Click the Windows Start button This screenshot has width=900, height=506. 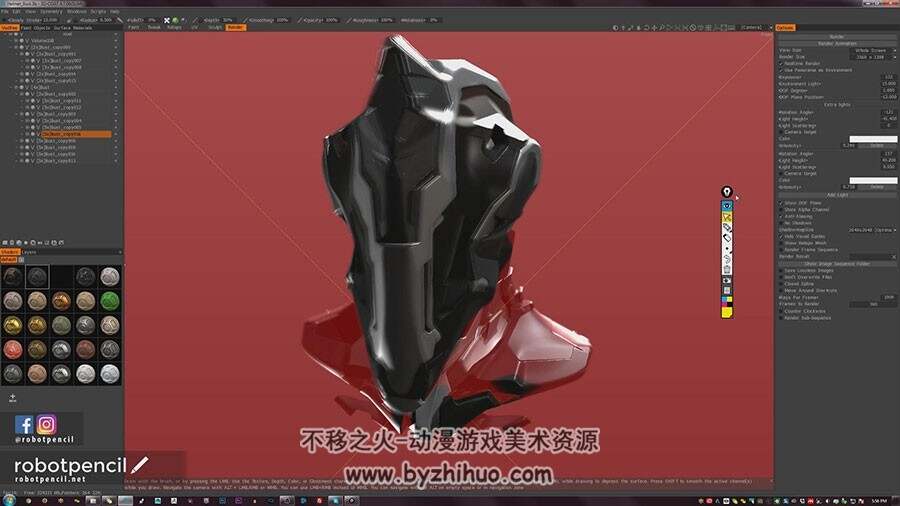click(9, 501)
